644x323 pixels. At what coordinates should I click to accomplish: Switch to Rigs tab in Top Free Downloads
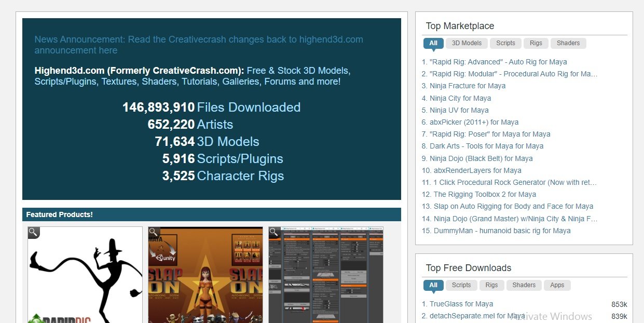tap(492, 285)
